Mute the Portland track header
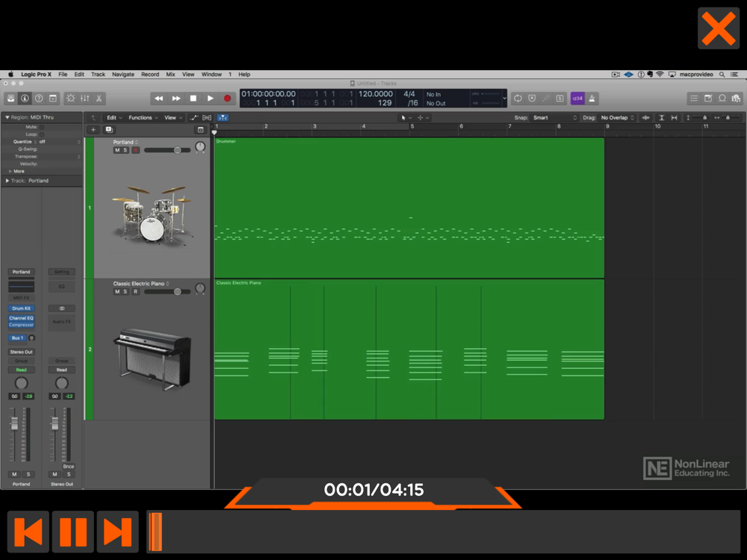747x560 pixels. [117, 150]
